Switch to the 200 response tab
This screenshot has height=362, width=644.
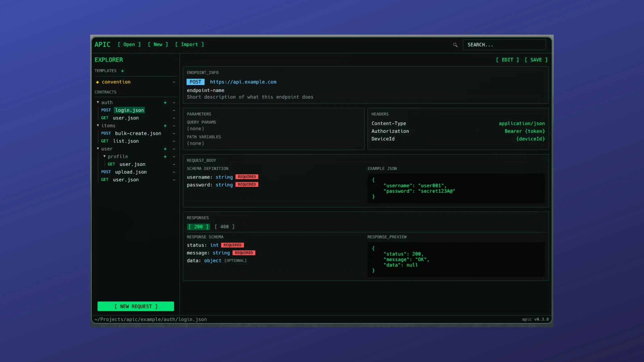198,227
